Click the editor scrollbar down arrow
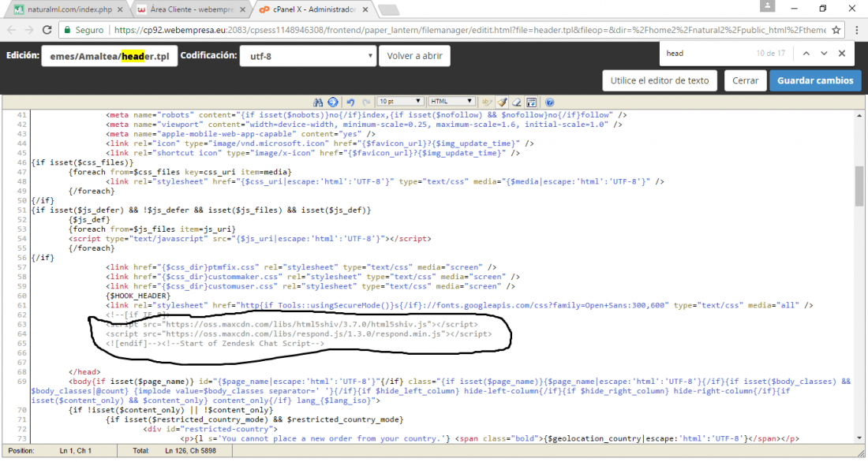The height and width of the screenshot is (462, 868). pos(859,438)
